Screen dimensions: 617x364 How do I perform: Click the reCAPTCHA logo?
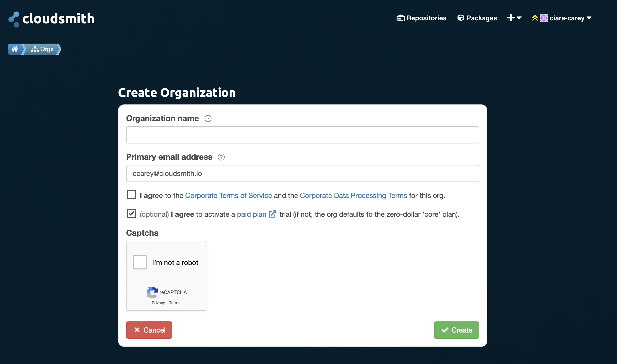(x=152, y=293)
